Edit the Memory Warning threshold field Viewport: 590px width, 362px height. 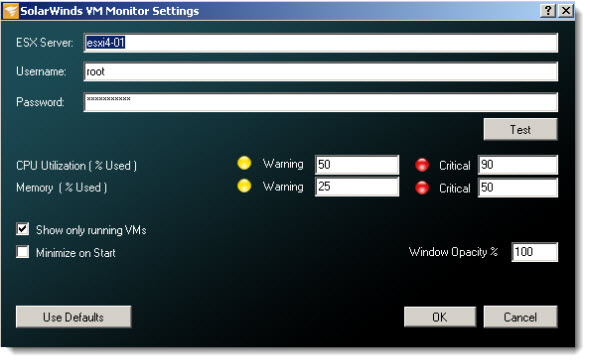point(357,187)
